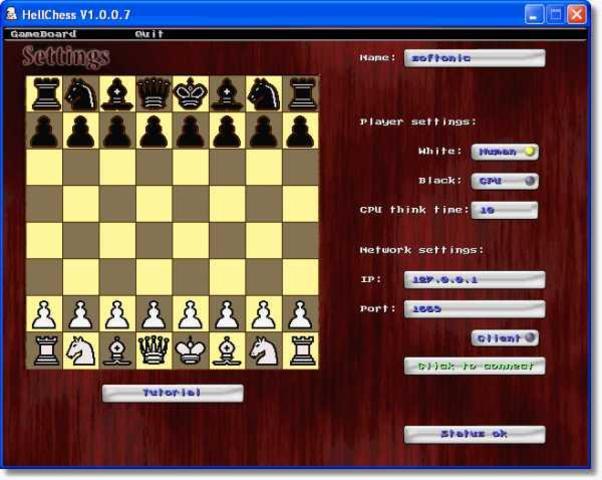The width and height of the screenshot is (602, 480).
Task: Focus the Name field containing softonic
Action: 475,58
